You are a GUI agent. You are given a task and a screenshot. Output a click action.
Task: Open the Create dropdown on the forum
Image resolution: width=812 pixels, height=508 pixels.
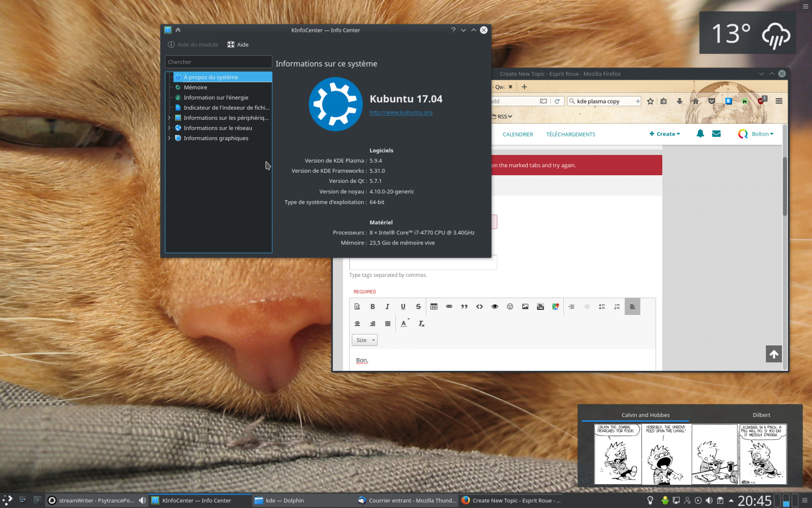[x=665, y=134]
